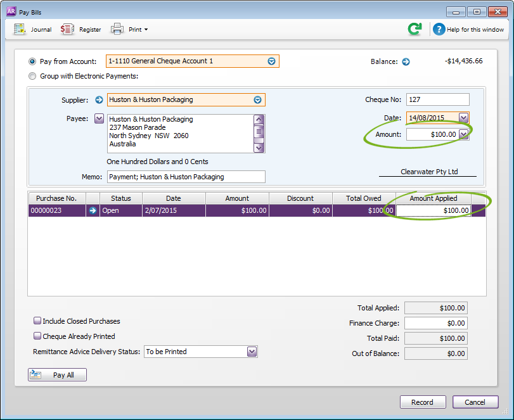Expand the Pay from Account dropdown

(271, 61)
